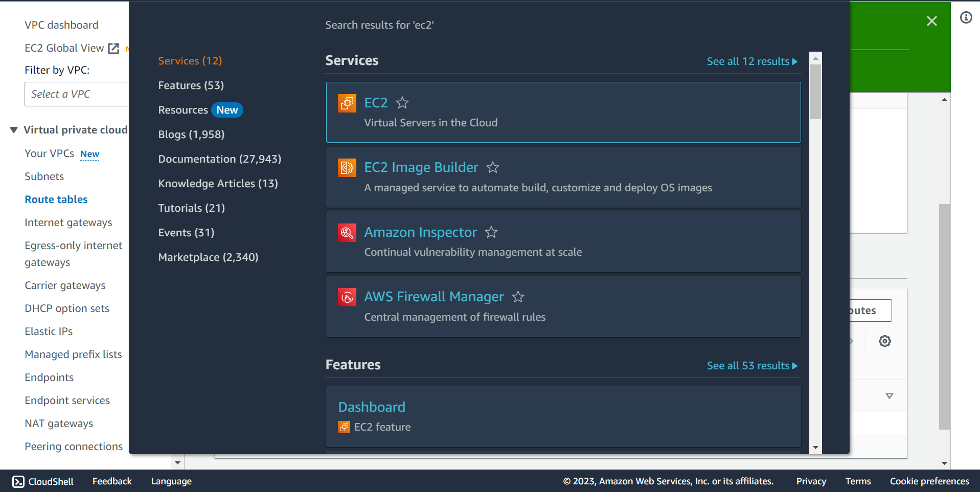
Task: Click the search results scrollbar thumb
Action: pyautogui.click(x=816, y=92)
